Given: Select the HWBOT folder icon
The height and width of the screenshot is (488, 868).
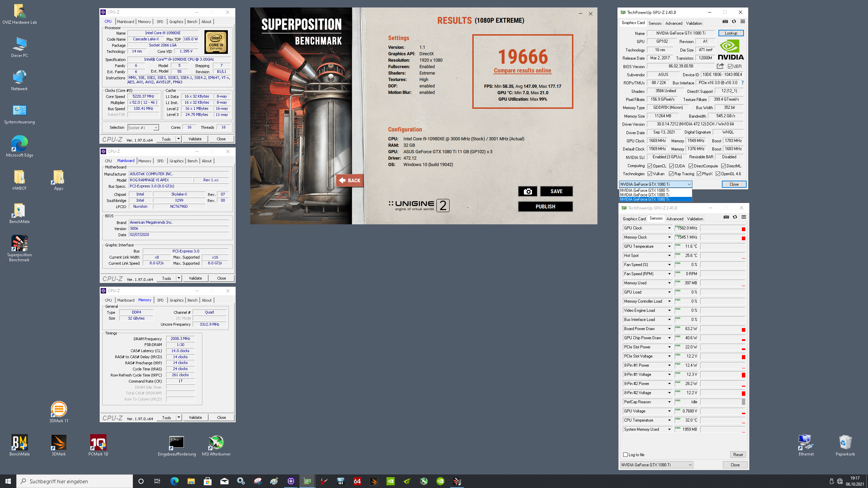Looking at the screenshot, I should (x=20, y=180).
